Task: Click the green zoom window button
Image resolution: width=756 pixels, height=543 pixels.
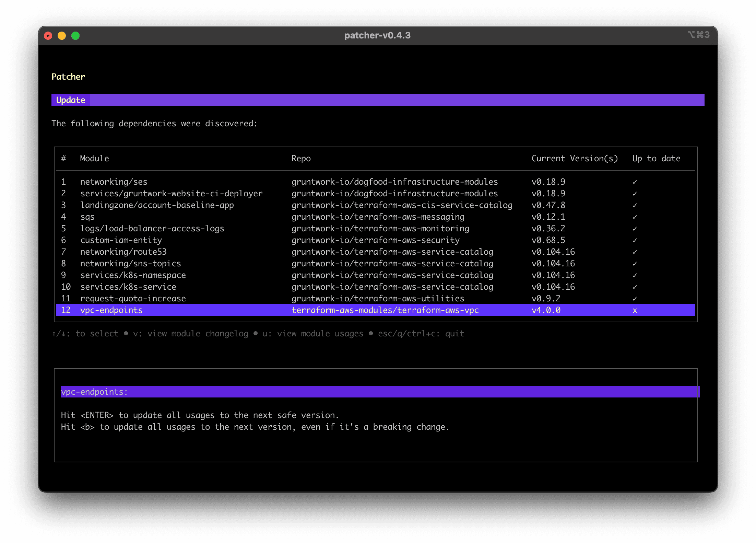Action: coord(75,36)
